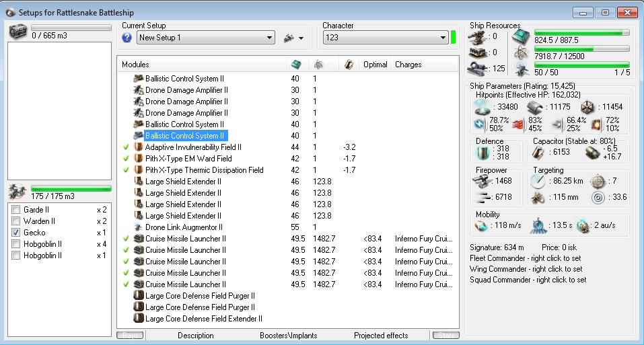This screenshot has width=644, height=345.
Task: Toggle first Cruise Missile Launcher II checkmark
Action: tap(126, 238)
